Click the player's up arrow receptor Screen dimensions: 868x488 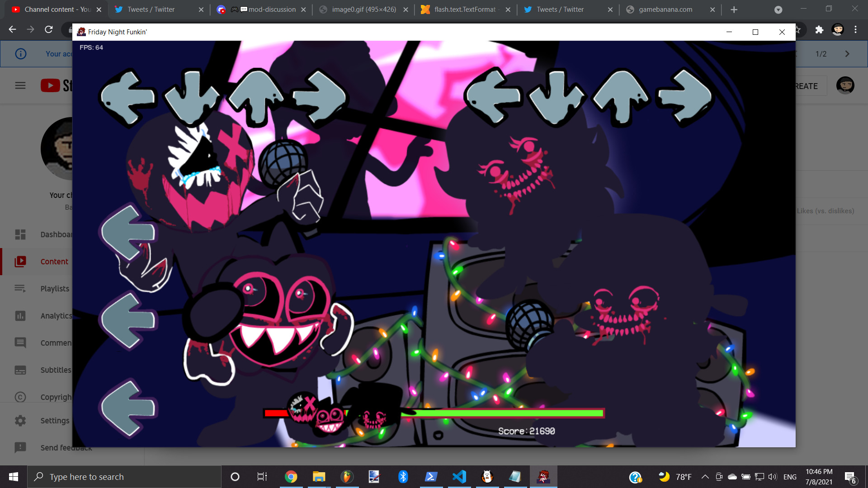pos(621,97)
